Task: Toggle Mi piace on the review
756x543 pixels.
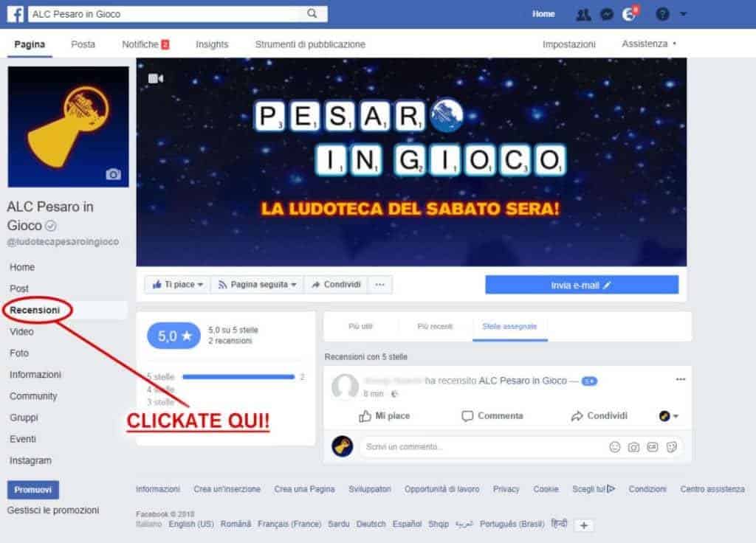Action: tap(384, 416)
